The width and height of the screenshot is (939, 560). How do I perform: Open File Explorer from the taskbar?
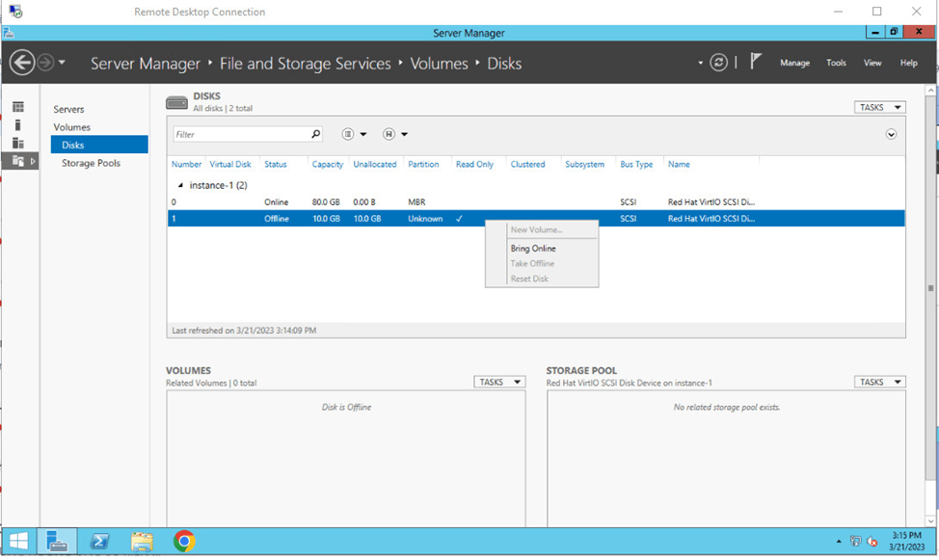pyautogui.click(x=142, y=542)
